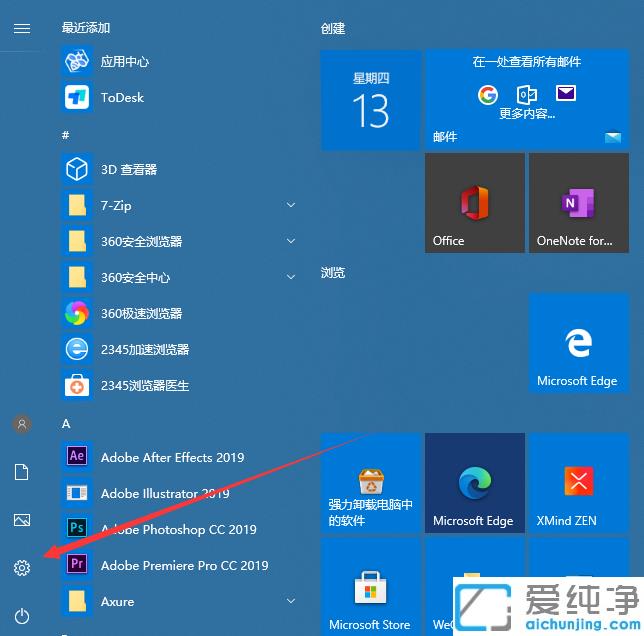Click Adobe Premiere Pro CC 2019 text
The height and width of the screenshot is (636, 644).
(x=184, y=566)
